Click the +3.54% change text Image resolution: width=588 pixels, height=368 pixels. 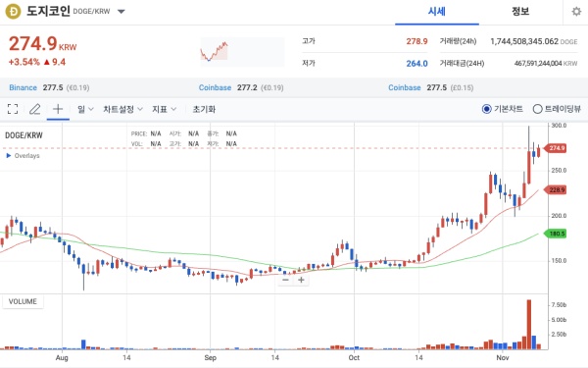24,62
